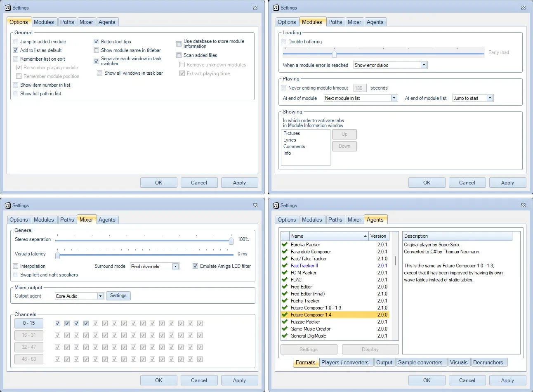Click the Stereo separation slider handle

point(231,240)
